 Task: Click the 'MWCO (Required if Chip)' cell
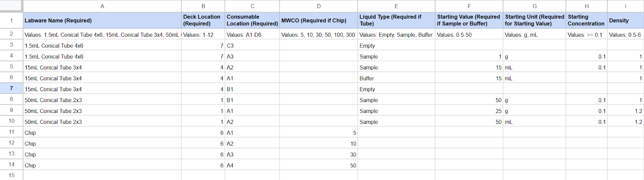click(318, 21)
